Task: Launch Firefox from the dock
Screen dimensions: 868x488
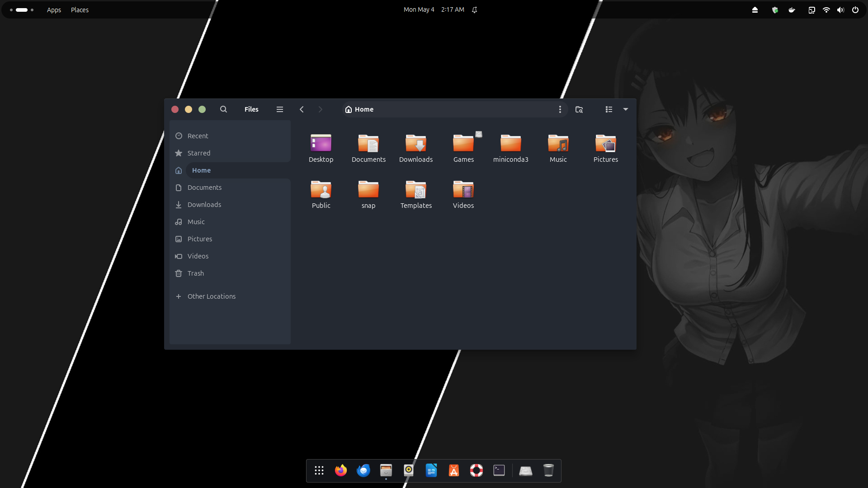Action: 341,470
